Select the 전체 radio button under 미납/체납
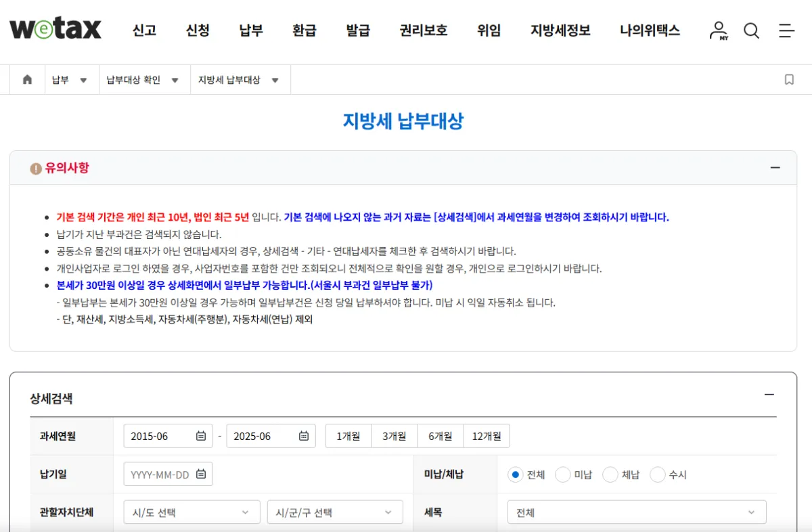Image resolution: width=812 pixels, height=532 pixels. 516,474
